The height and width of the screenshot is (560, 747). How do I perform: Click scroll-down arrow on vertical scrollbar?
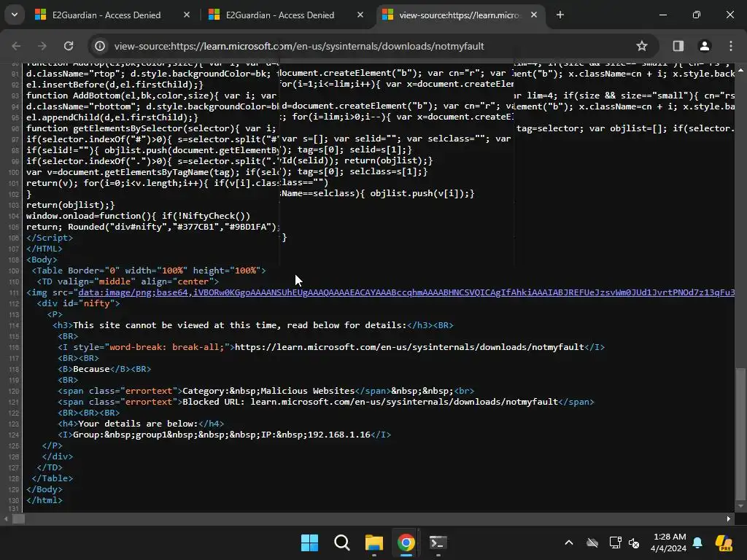[740, 506]
